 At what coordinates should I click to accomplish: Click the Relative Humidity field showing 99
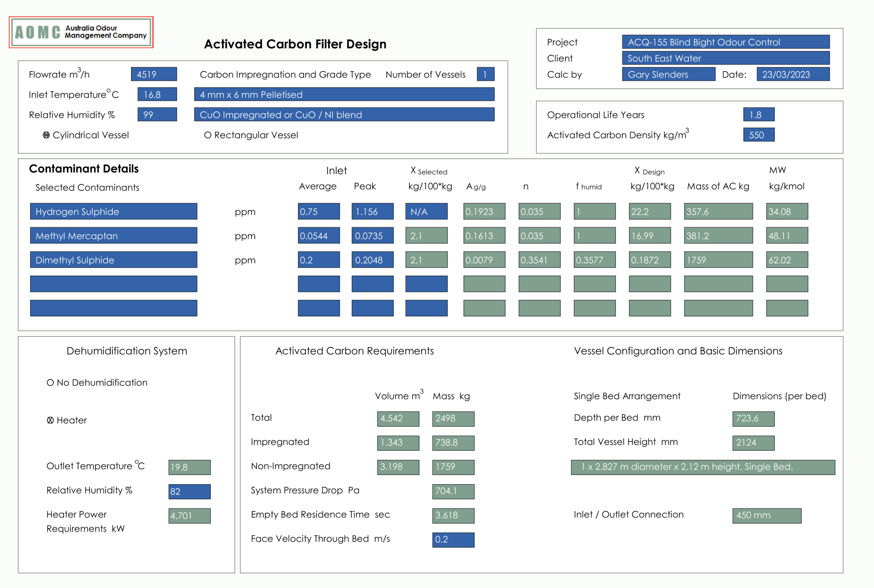pyautogui.click(x=157, y=114)
